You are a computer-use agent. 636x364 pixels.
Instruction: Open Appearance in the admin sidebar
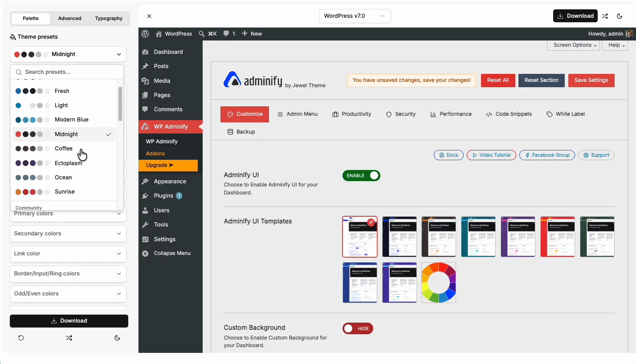[171, 181]
